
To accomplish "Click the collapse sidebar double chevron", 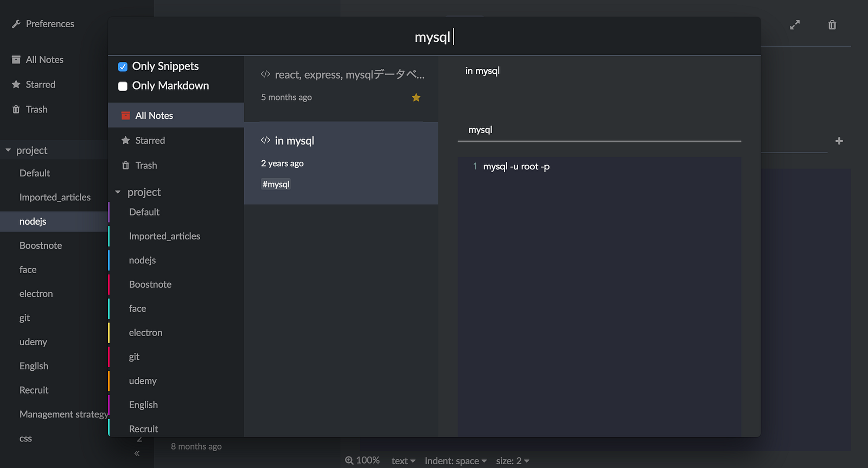I will coord(137,453).
